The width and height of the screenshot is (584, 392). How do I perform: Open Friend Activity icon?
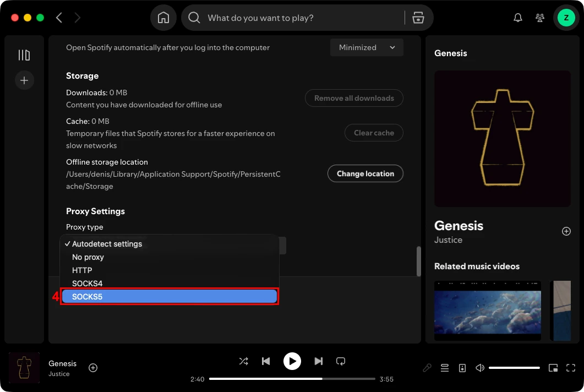tap(539, 18)
